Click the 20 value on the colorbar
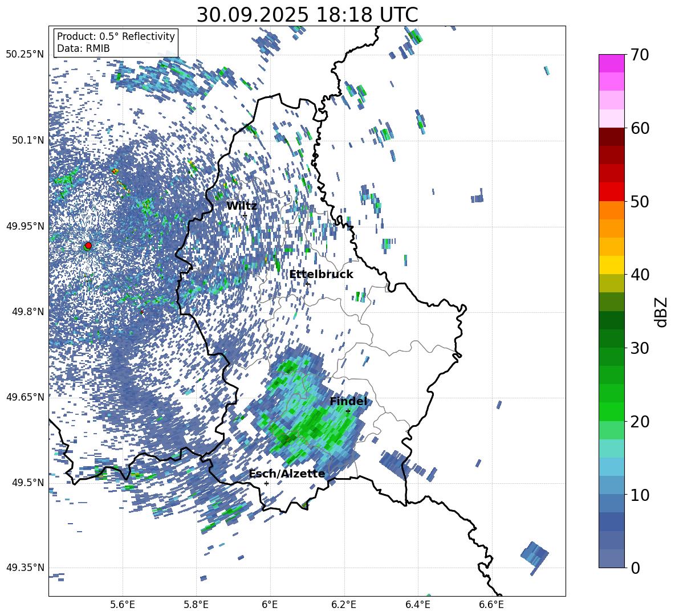The image size is (675, 616). [x=640, y=422]
